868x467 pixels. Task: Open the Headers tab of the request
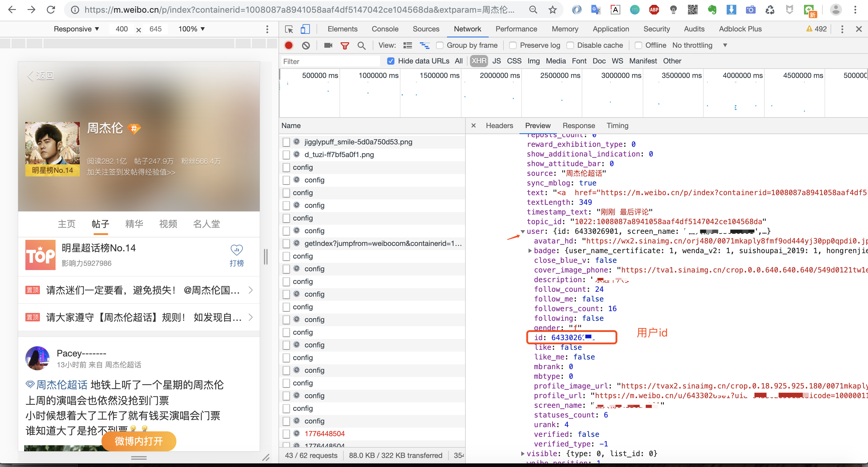[x=499, y=126]
